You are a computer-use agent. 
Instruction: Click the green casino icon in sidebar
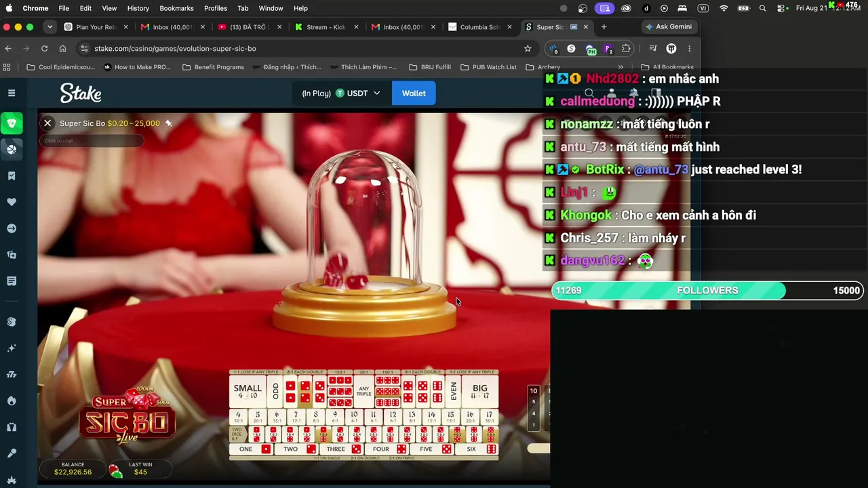12,123
